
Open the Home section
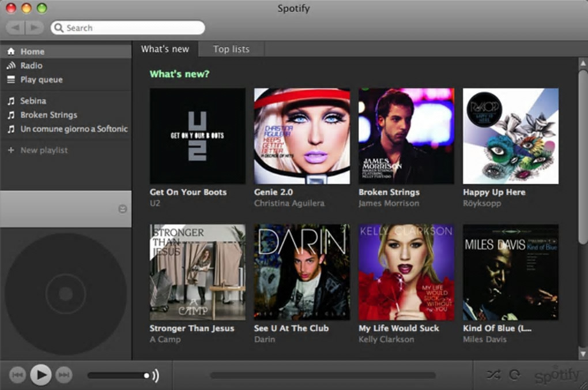66,51
